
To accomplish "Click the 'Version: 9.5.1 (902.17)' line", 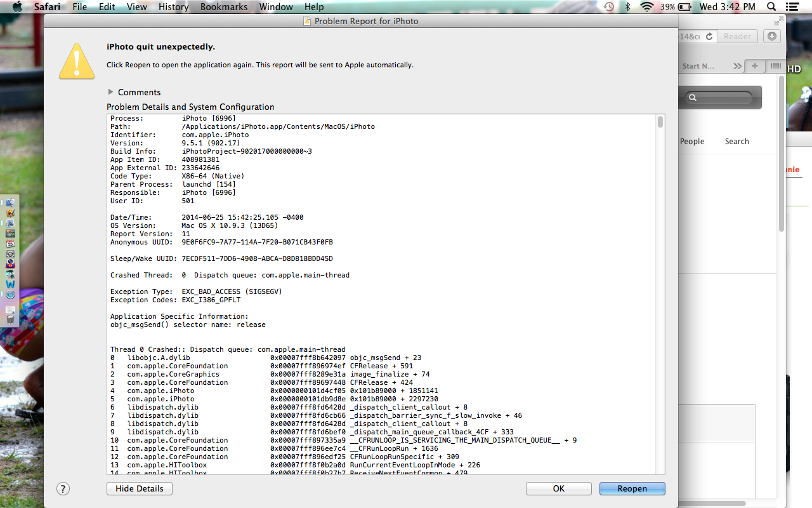I will coord(175,143).
